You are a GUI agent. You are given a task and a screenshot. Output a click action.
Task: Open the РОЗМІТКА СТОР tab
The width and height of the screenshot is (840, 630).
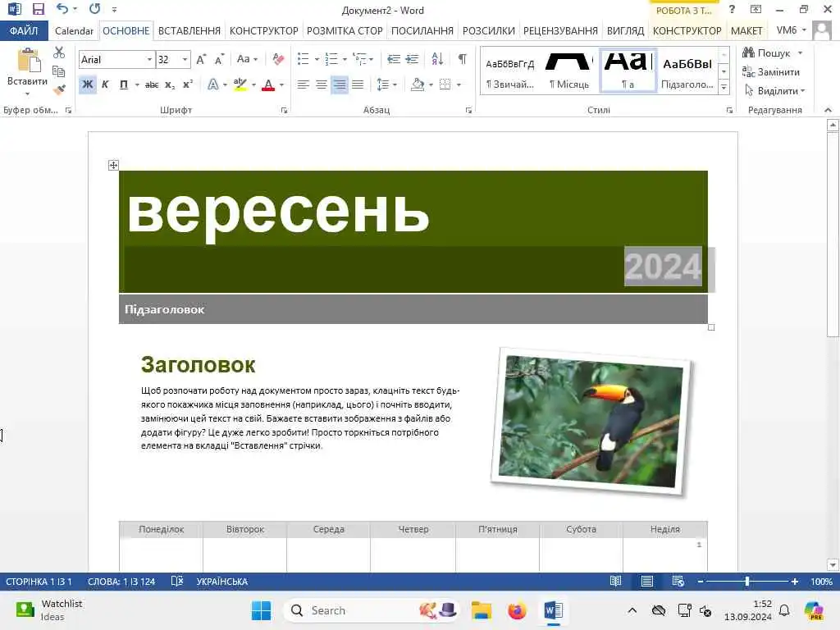pos(345,31)
